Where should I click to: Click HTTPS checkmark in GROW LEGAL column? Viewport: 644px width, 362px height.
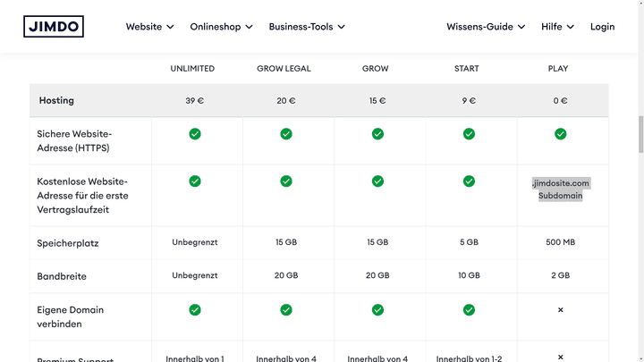pyautogui.click(x=286, y=134)
